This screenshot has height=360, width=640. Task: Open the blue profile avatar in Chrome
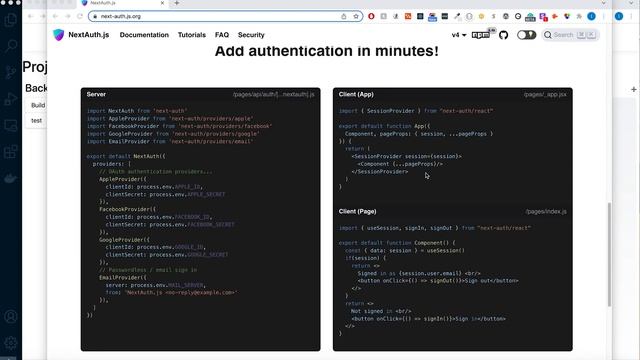591,16
